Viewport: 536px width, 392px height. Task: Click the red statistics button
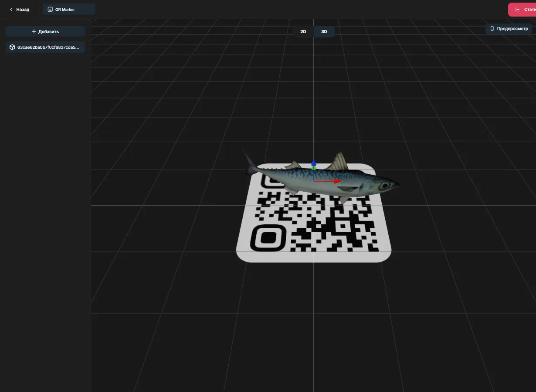coord(522,10)
